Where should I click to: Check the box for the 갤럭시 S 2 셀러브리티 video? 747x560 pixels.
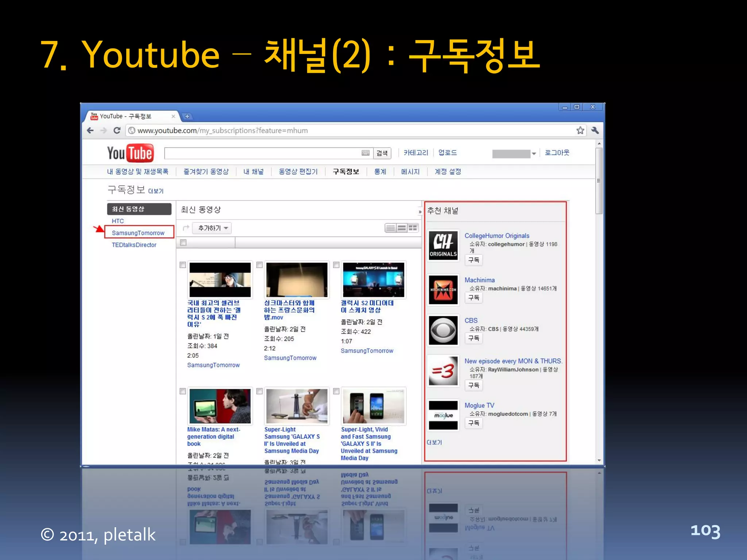[x=183, y=265]
